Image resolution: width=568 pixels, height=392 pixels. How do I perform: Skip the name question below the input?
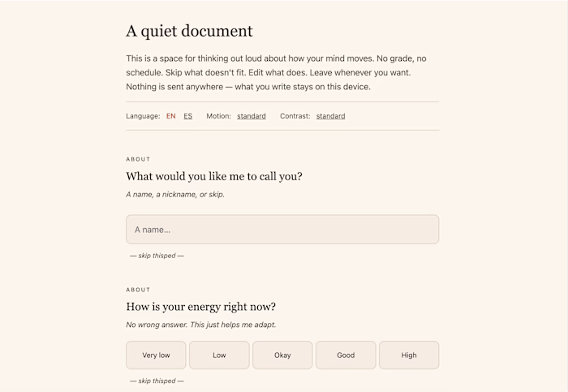pos(157,256)
